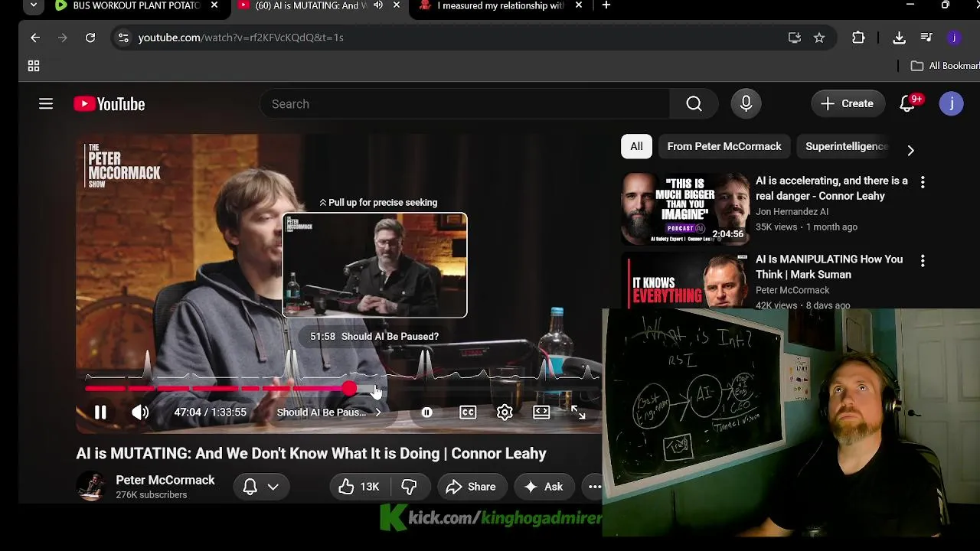This screenshot has width=980, height=551.
Task: Open the YouTube hamburger guide menu
Action: [x=46, y=104]
